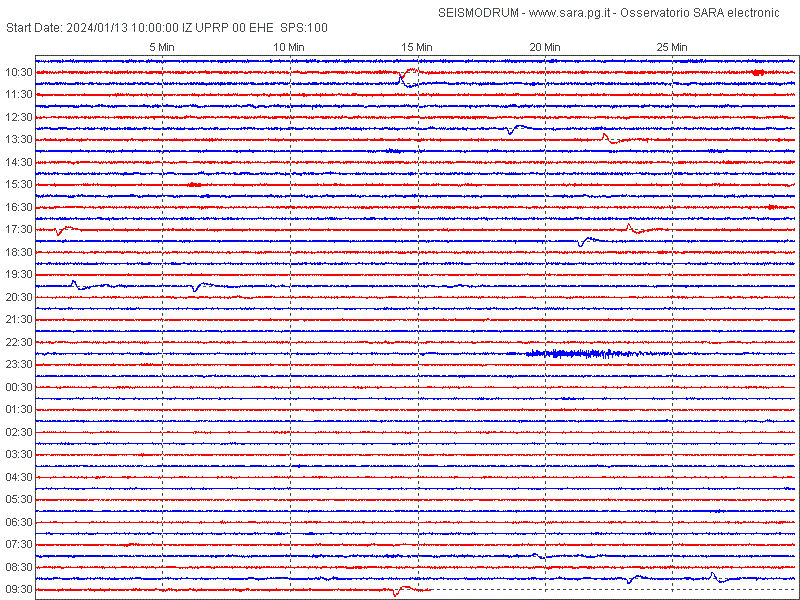The width and height of the screenshot is (800, 600).
Task: Click the 20 Min axis label
Action: (545, 47)
